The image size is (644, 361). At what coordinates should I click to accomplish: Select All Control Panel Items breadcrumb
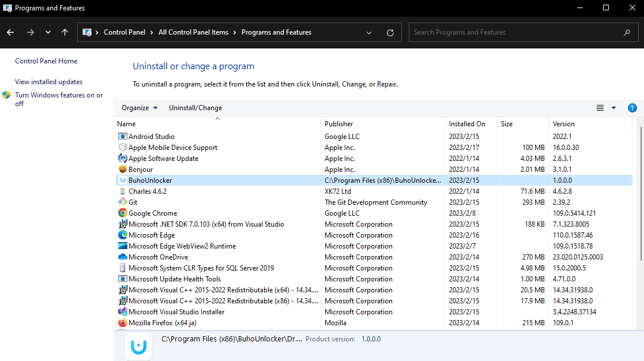pyautogui.click(x=194, y=32)
